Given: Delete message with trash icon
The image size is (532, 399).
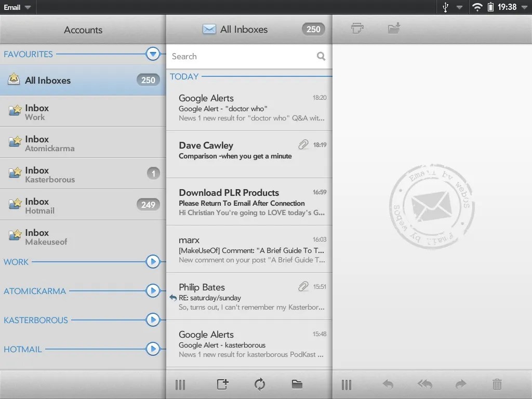Looking at the screenshot, I should point(498,384).
